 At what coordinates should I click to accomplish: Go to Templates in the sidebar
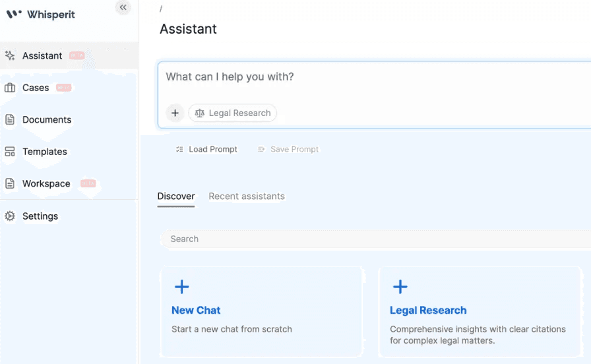click(45, 152)
